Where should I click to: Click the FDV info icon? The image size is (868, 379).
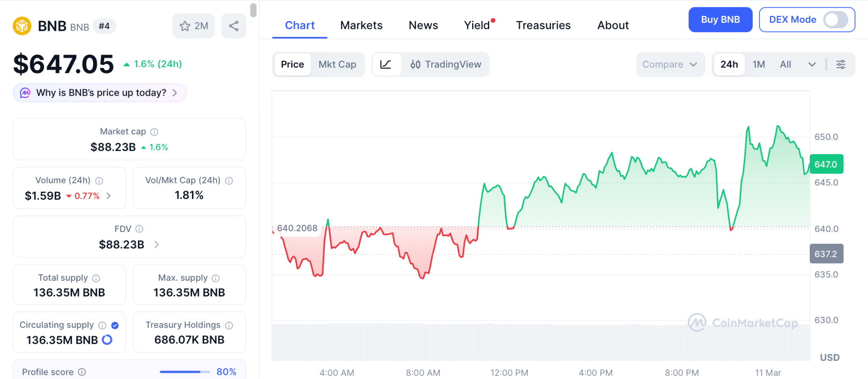pos(139,229)
